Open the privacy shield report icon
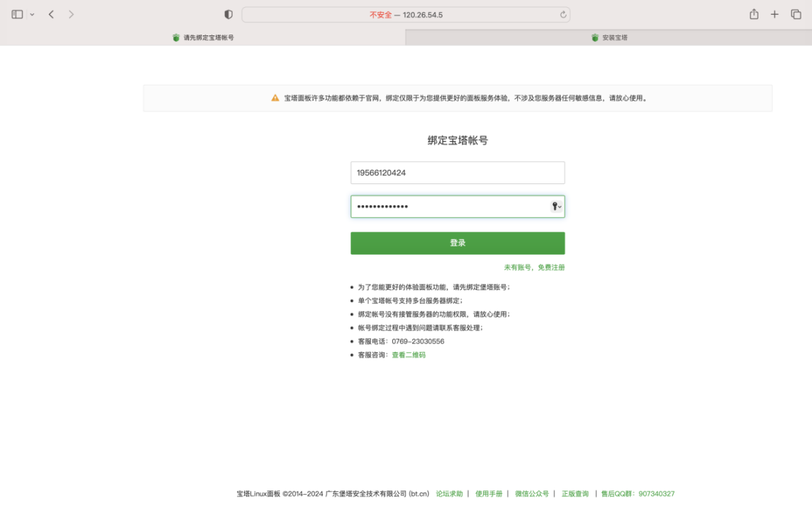 (x=229, y=15)
